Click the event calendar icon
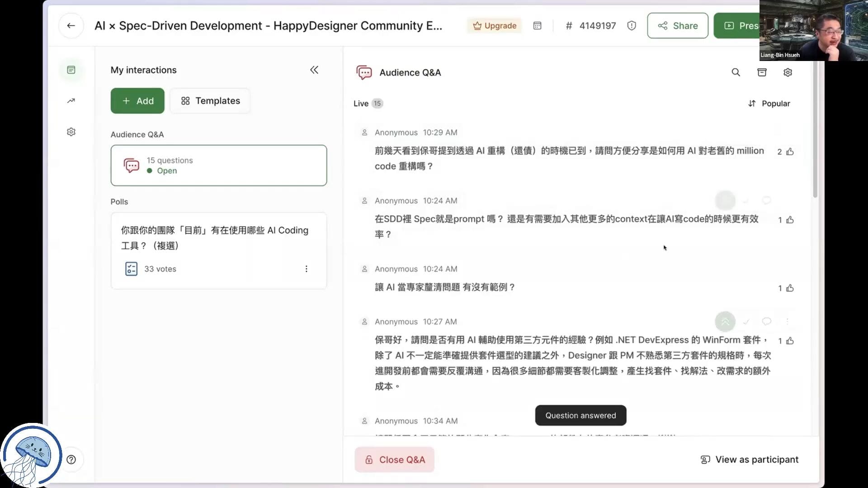Screen dimensions: 868x488 (537, 26)
